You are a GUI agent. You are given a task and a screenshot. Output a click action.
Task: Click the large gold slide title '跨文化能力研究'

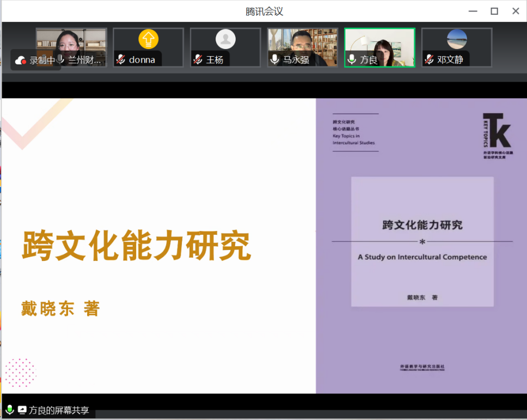(x=137, y=246)
